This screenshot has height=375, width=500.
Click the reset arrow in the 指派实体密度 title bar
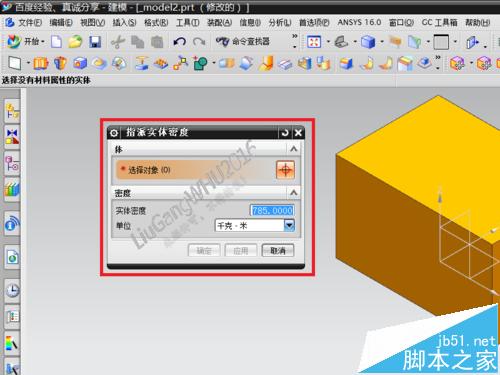coord(285,133)
